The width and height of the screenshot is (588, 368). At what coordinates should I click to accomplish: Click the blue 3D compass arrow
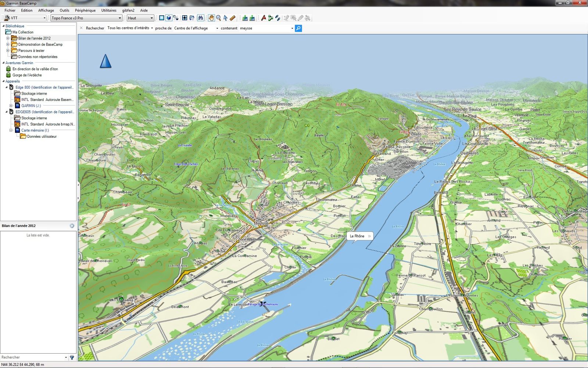pos(105,61)
